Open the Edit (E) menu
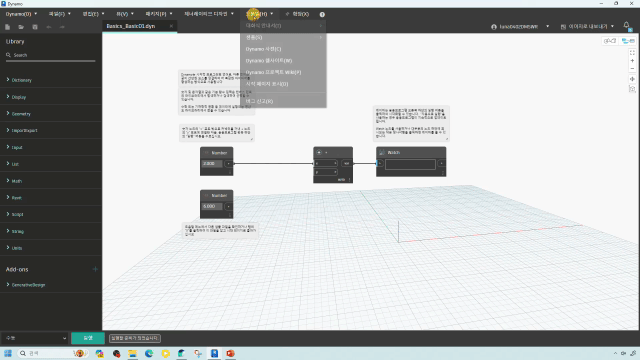Image resolution: width=640 pixels, height=360 pixels. pyautogui.click(x=93, y=14)
